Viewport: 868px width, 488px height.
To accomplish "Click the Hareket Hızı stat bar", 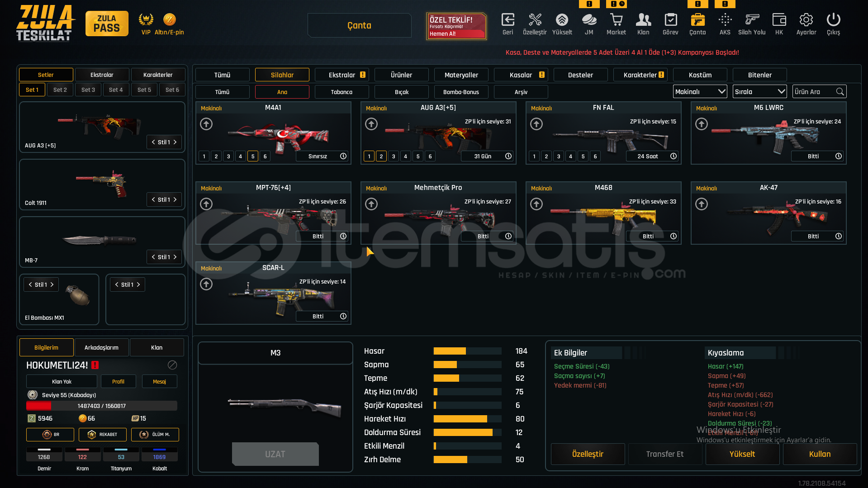I will (x=468, y=419).
